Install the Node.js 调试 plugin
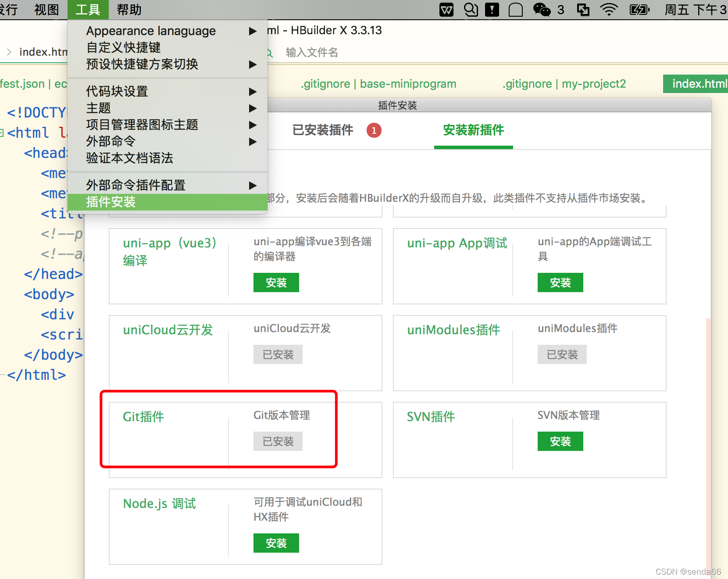 [276, 543]
